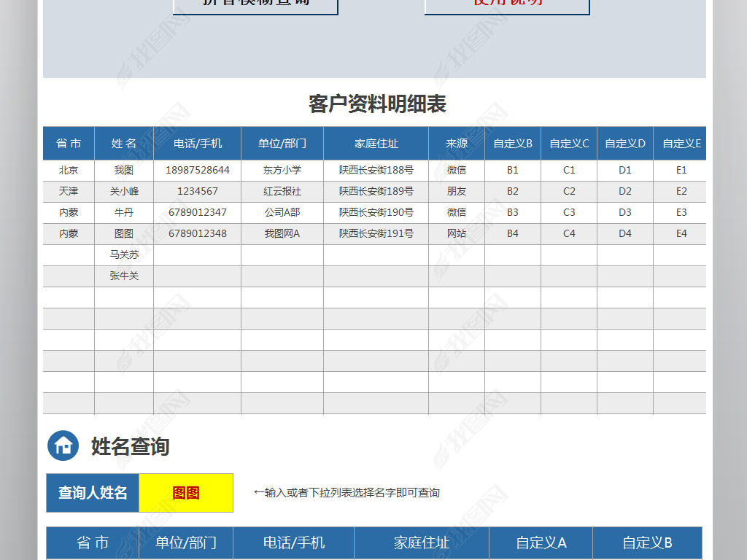
Task: Click 自定义A header in bottom query table
Action: [x=539, y=543]
